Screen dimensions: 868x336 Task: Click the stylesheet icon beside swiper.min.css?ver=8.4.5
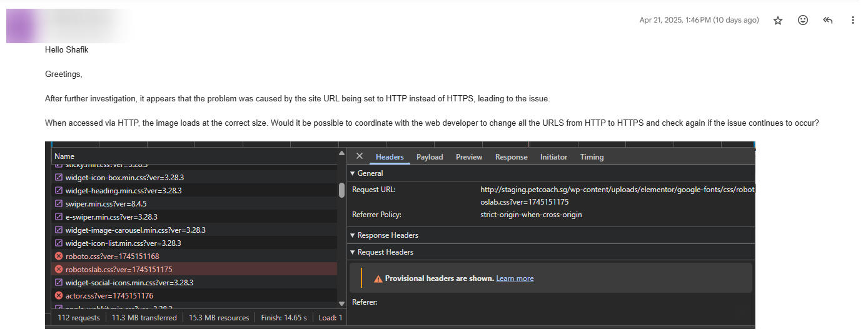tap(59, 204)
